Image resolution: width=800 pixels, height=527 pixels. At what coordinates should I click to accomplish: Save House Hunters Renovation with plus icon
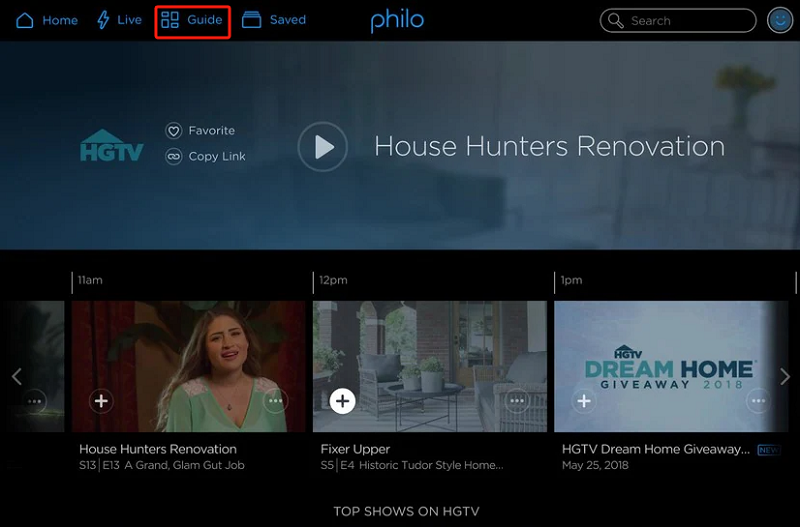point(101,401)
